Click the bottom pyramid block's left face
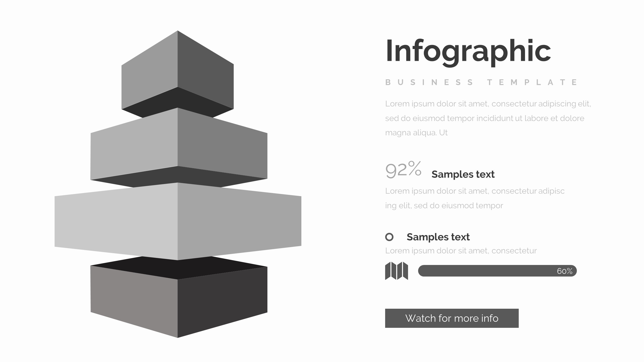Image resolution: width=644 pixels, height=362 pixels. 134,300
